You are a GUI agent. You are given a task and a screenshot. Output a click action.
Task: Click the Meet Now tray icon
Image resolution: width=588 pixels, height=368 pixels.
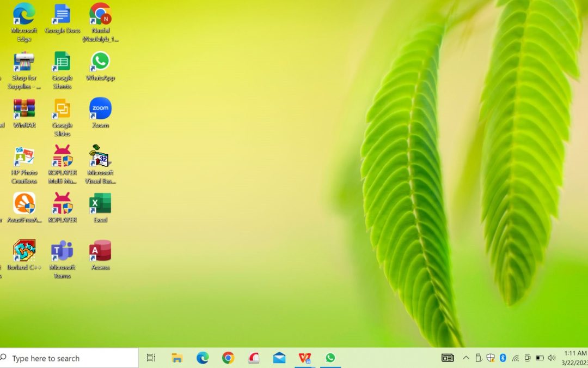tap(527, 358)
